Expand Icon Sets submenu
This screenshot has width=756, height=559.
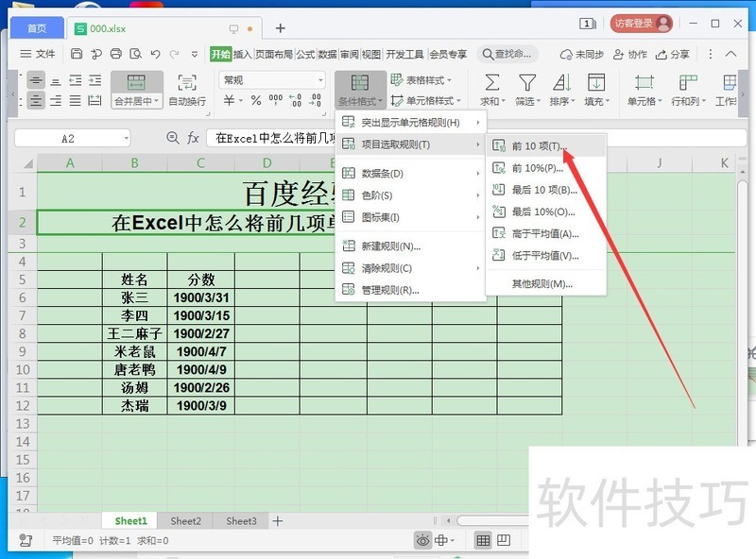coord(411,217)
